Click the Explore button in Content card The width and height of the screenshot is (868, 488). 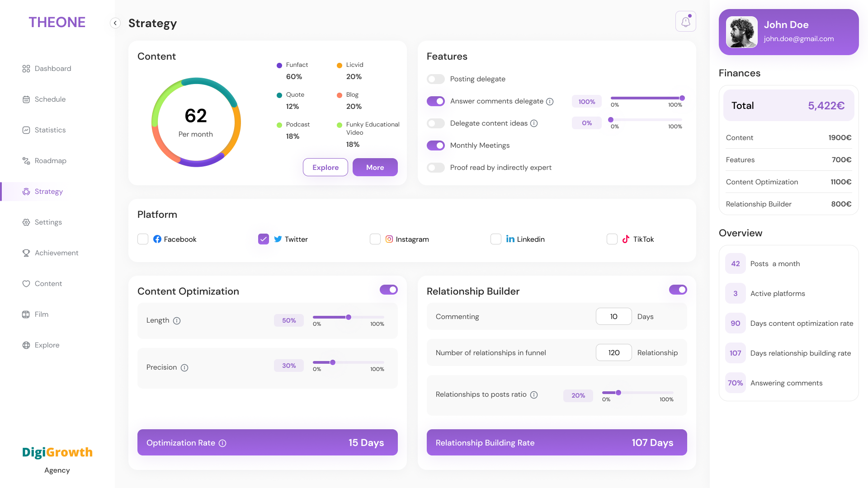325,167
